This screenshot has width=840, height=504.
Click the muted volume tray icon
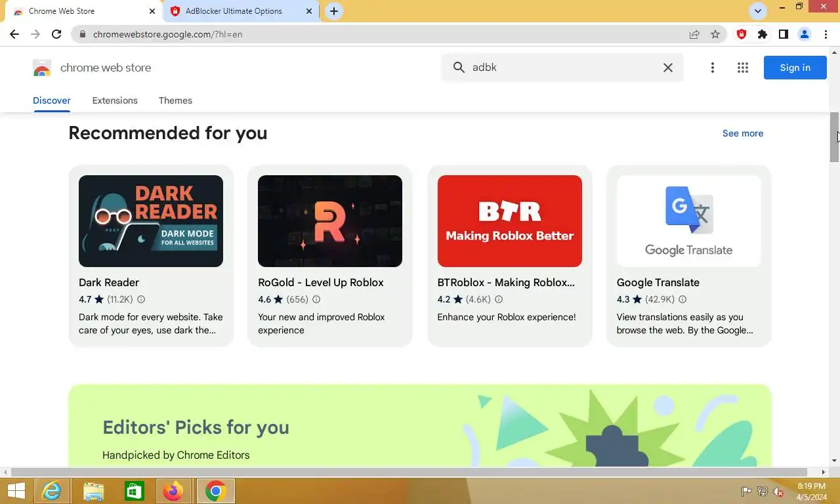779,492
